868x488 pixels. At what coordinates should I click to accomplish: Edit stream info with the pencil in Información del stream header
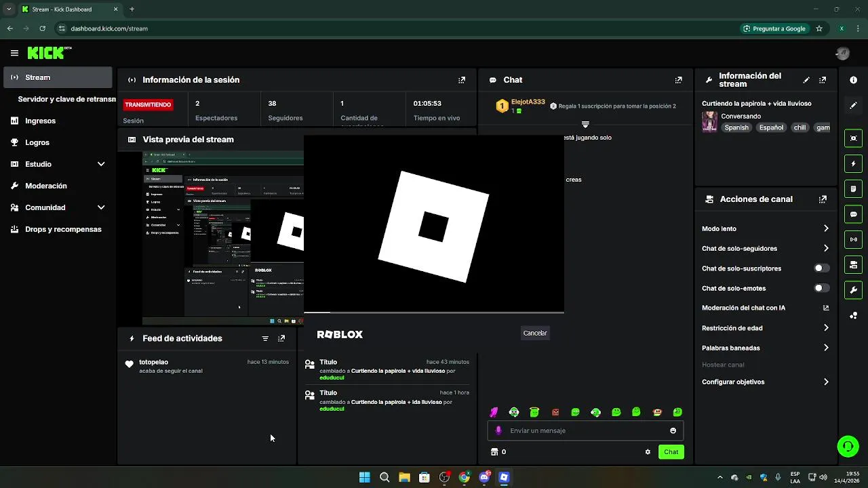[x=806, y=80]
